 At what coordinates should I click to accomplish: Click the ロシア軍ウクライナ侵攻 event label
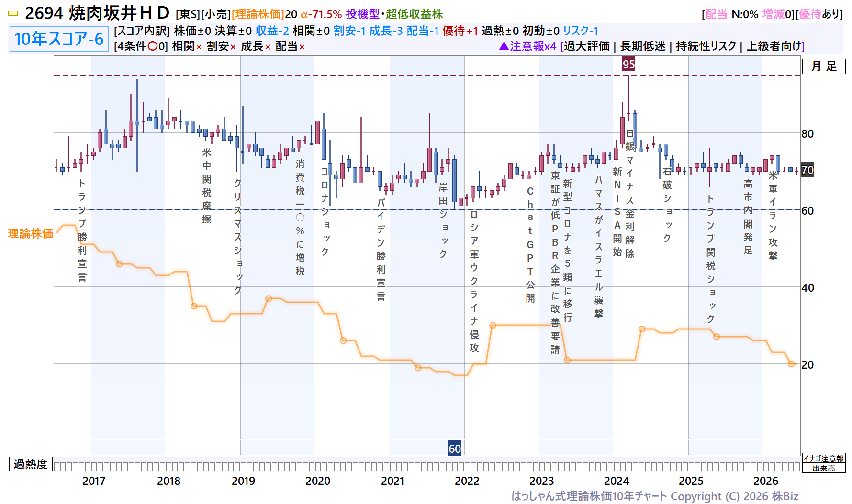[x=474, y=281]
